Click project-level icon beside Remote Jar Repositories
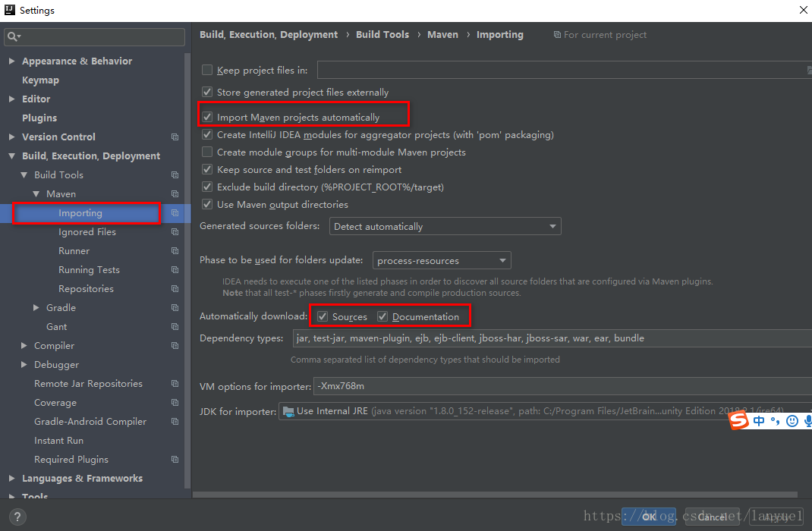 coord(175,384)
